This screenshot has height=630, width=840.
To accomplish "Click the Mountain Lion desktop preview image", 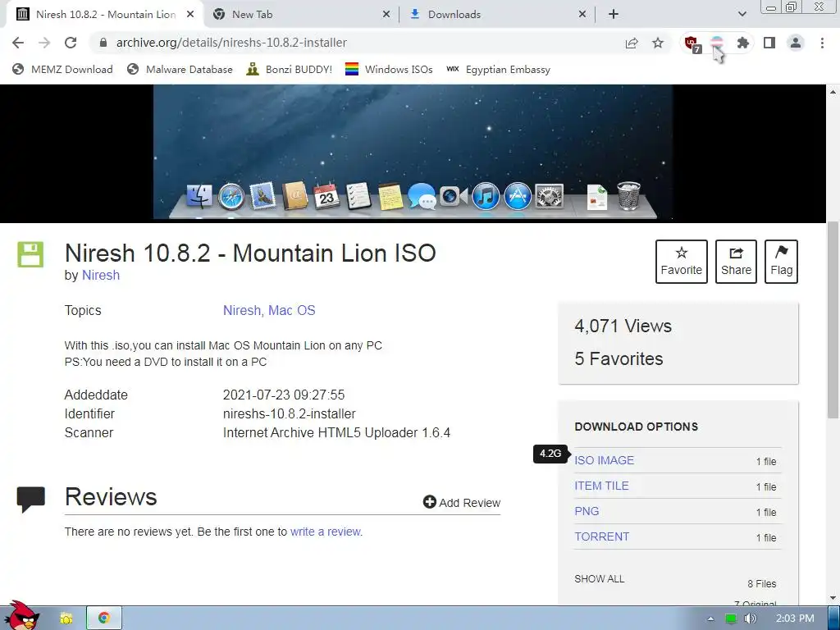I will coord(413,153).
